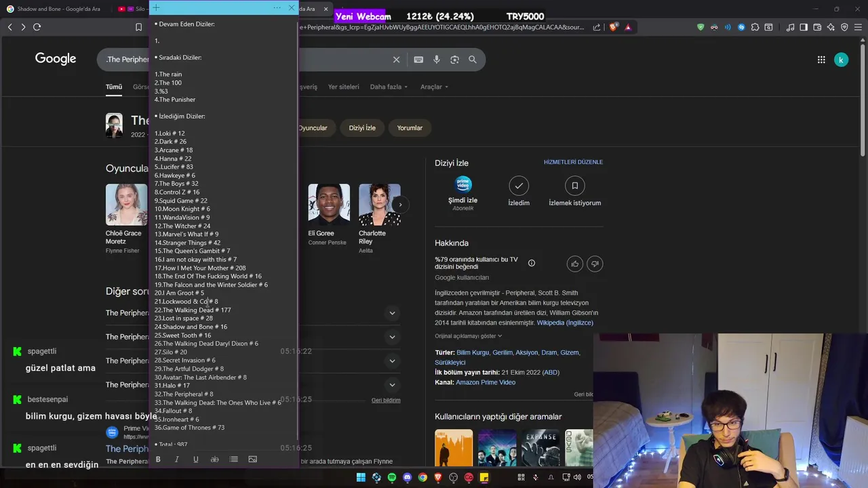Open Brave Rewards triangle icon
This screenshot has width=868, height=488.
click(628, 27)
